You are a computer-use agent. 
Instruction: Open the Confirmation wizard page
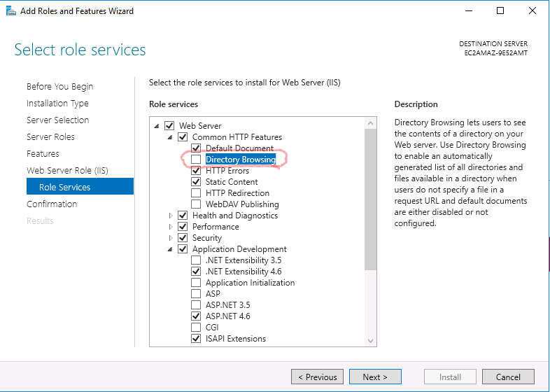(x=52, y=204)
